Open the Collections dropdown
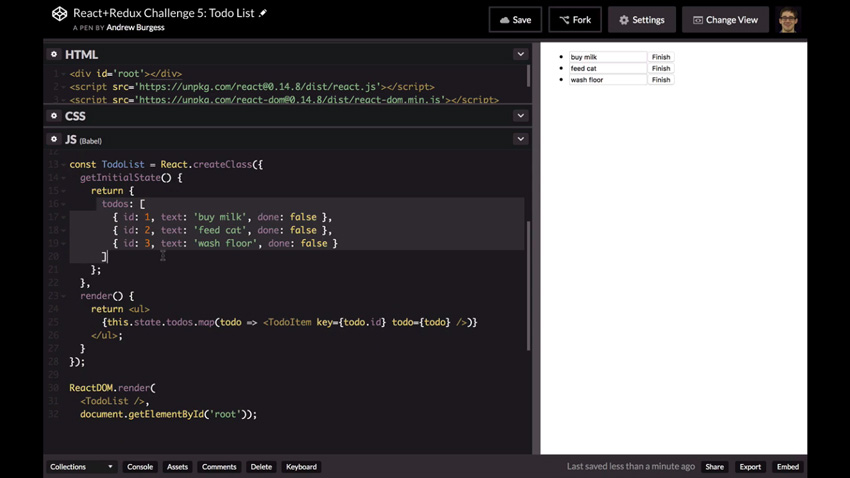The width and height of the screenshot is (850, 478). (81, 467)
